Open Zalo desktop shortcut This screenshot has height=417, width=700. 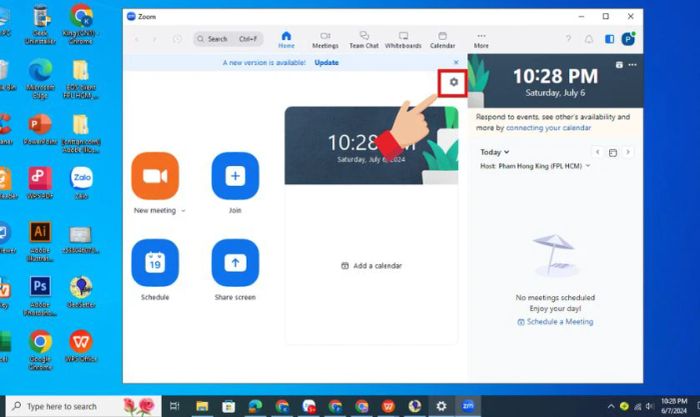click(81, 183)
